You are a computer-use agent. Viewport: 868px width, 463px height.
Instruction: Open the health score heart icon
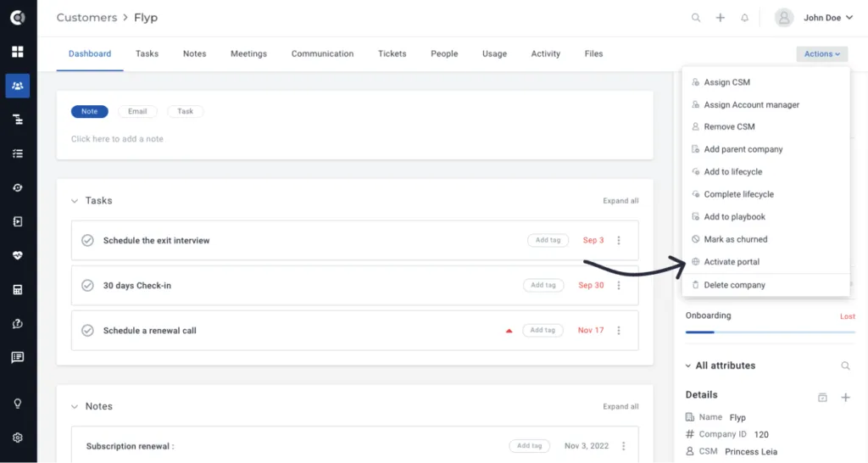[18, 255]
